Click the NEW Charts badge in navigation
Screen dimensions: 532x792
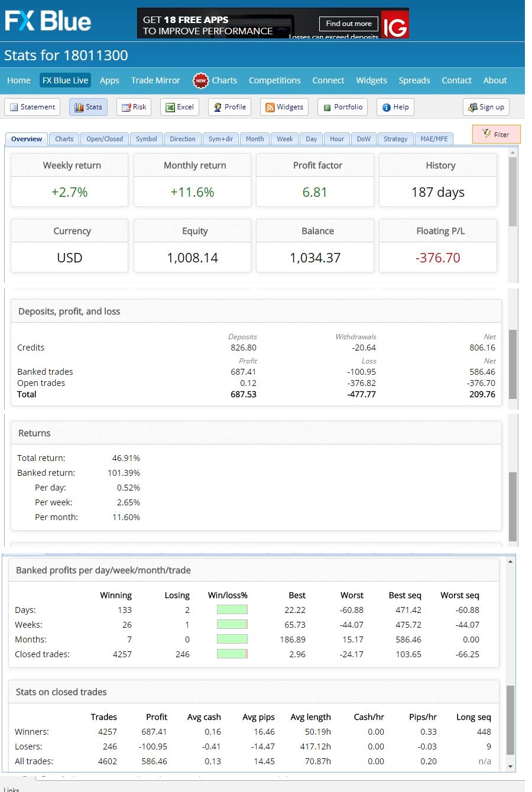click(201, 80)
